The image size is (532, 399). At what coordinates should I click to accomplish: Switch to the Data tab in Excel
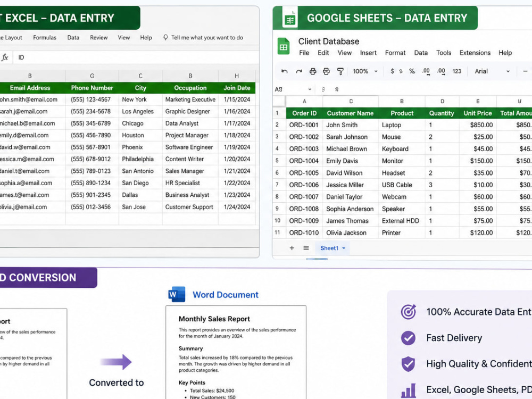point(73,38)
